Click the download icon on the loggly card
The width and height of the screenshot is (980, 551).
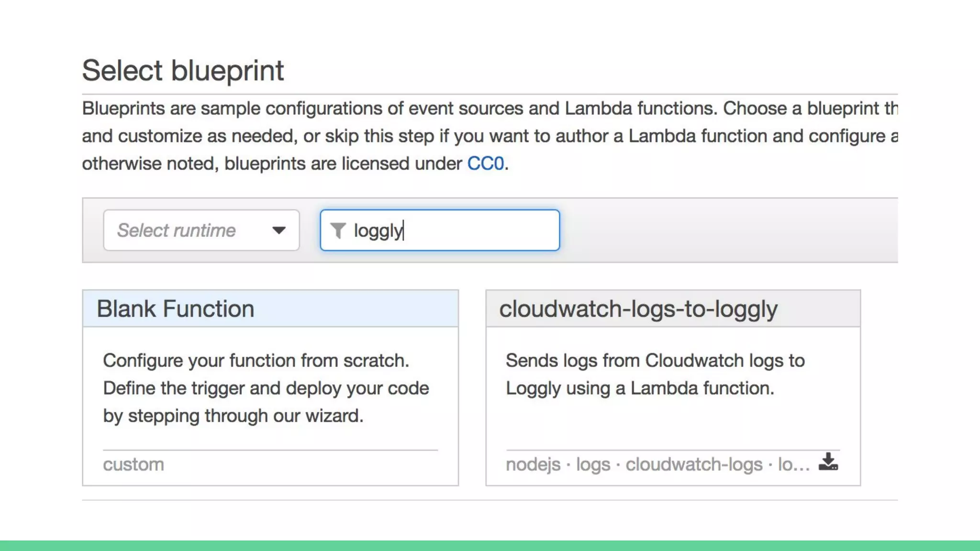pyautogui.click(x=828, y=462)
